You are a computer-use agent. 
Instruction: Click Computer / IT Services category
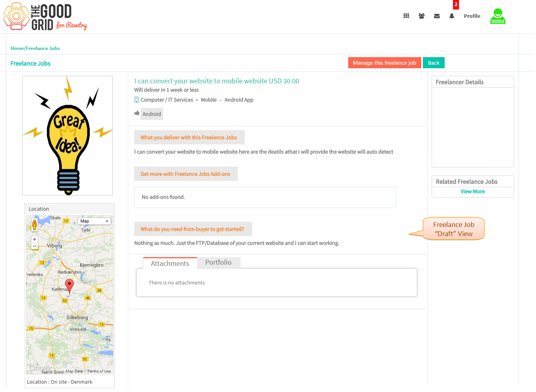(x=167, y=100)
